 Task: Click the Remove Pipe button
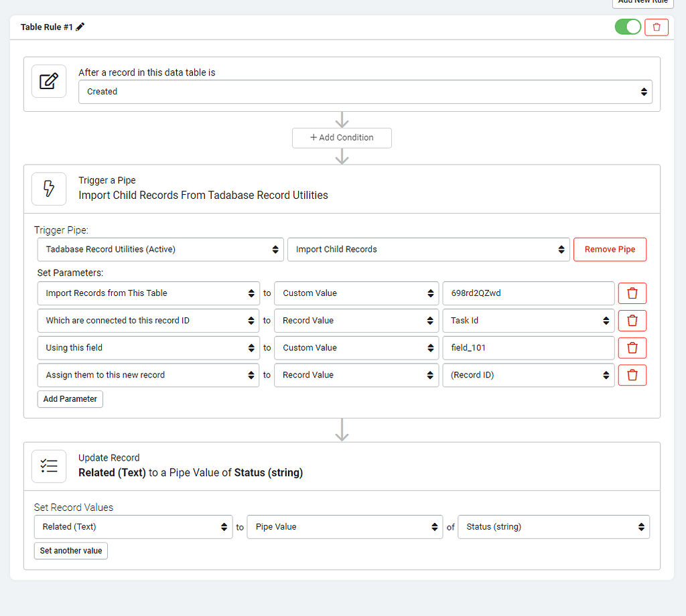[610, 249]
